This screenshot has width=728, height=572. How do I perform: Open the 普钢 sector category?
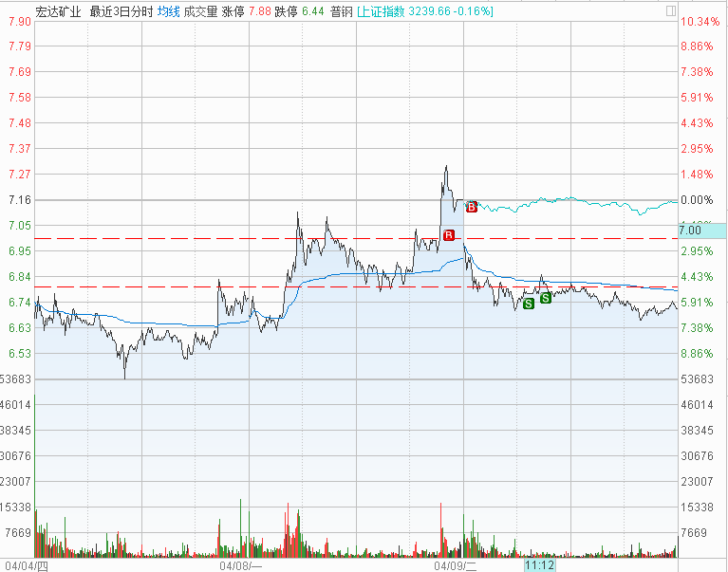[339, 11]
